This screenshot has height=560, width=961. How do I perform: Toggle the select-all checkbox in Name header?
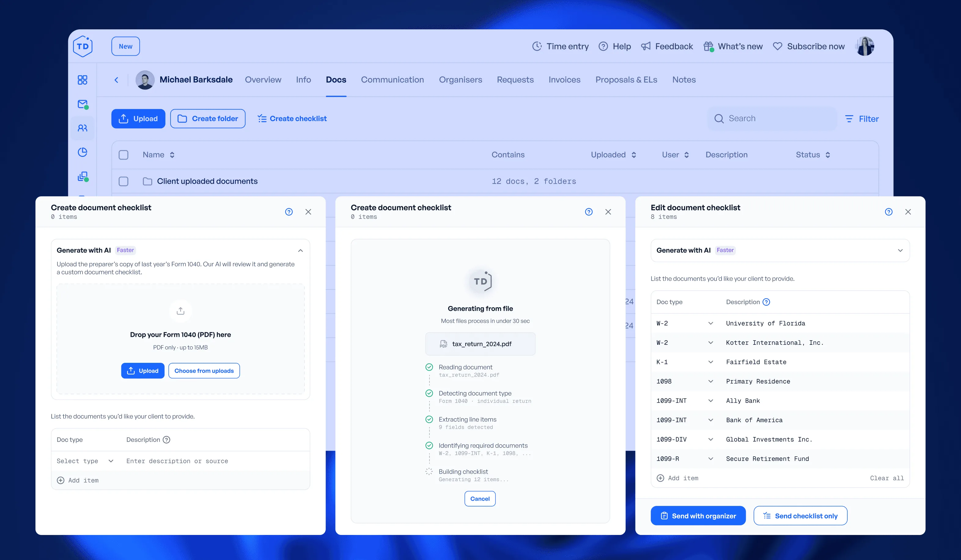123,155
